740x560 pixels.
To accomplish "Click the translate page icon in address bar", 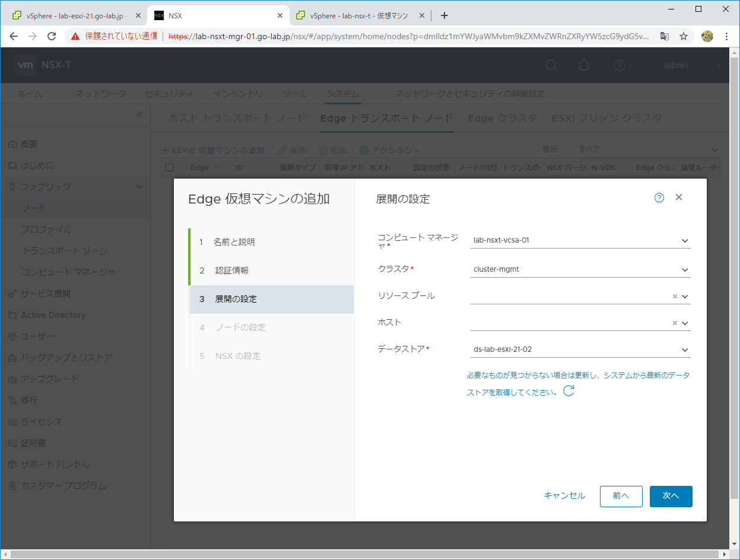I will coord(665,36).
